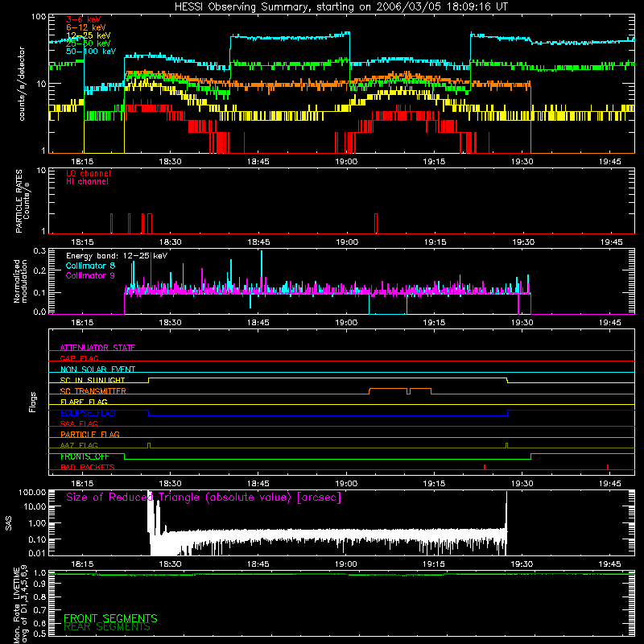This screenshot has width=644, height=644.
Task: Select the HI channel legend label
Action: pos(87,182)
